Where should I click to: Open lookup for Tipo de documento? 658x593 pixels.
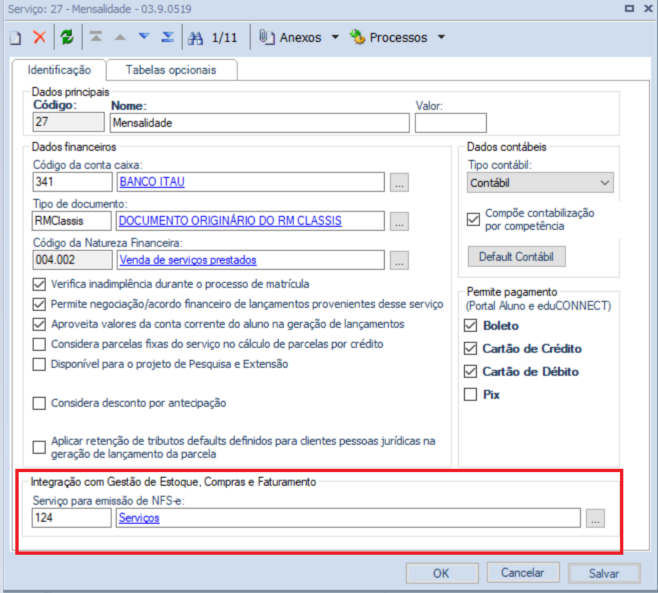[x=399, y=222]
